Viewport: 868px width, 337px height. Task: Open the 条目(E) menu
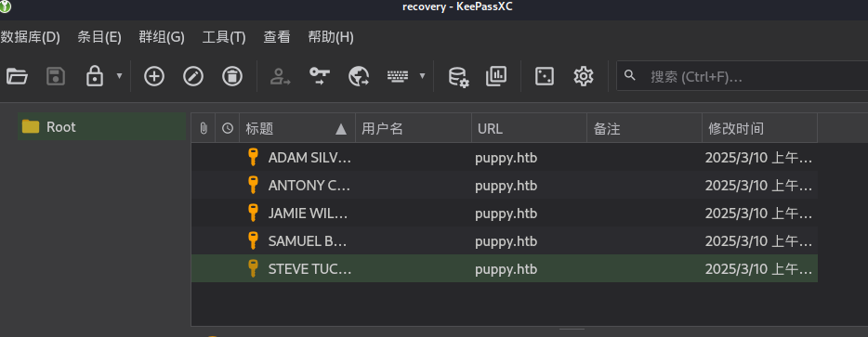[x=99, y=37]
